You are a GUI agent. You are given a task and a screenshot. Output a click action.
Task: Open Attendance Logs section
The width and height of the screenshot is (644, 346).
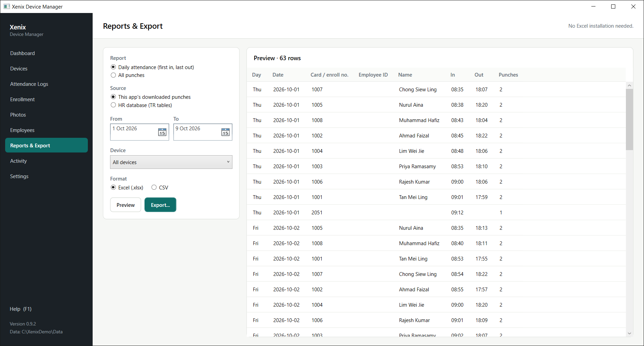[x=46, y=84]
